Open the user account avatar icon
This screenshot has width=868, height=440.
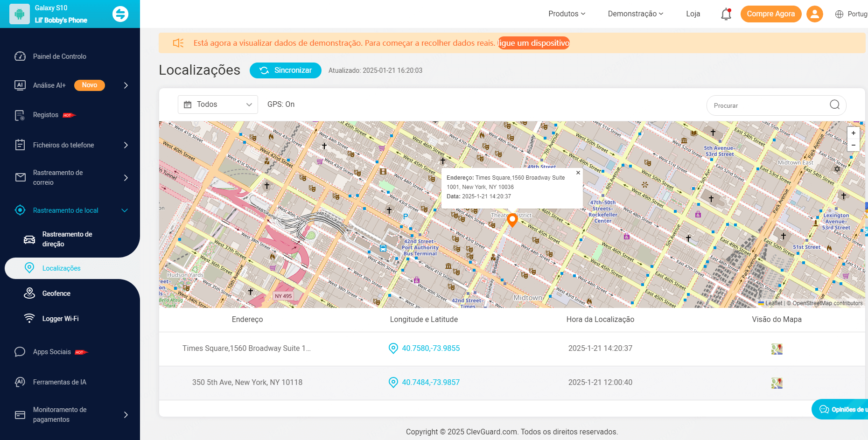click(815, 14)
